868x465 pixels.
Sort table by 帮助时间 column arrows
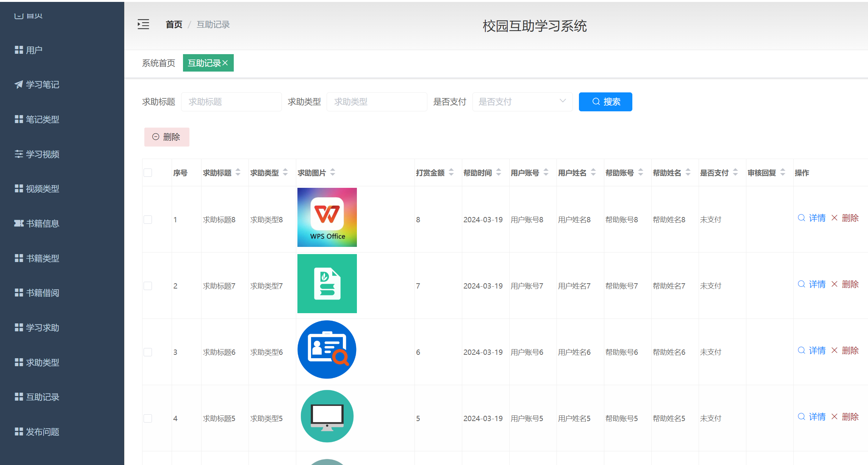499,172
